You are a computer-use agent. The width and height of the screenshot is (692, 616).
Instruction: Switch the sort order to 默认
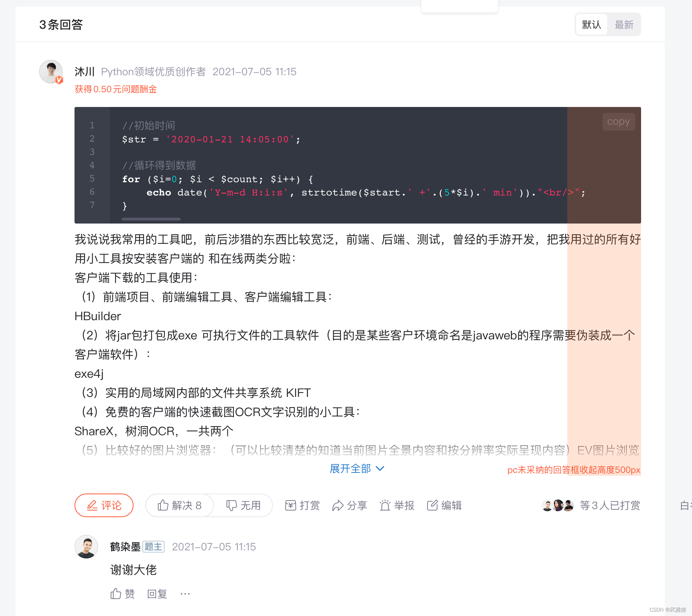pyautogui.click(x=592, y=25)
